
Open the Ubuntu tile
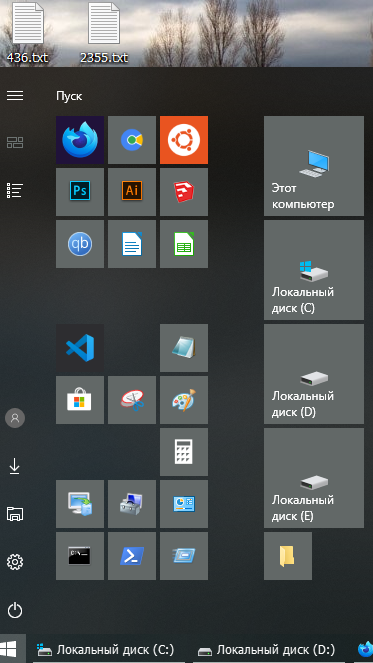(x=184, y=140)
